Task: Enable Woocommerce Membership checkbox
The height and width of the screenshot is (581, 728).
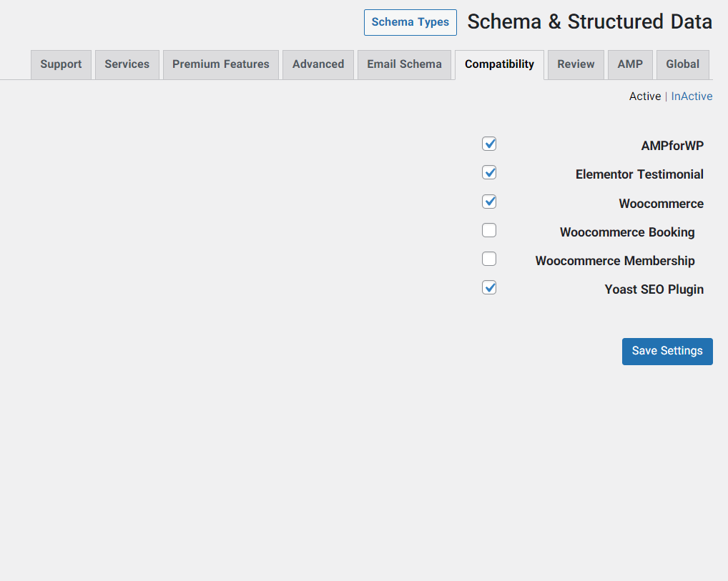Action: pyautogui.click(x=489, y=259)
